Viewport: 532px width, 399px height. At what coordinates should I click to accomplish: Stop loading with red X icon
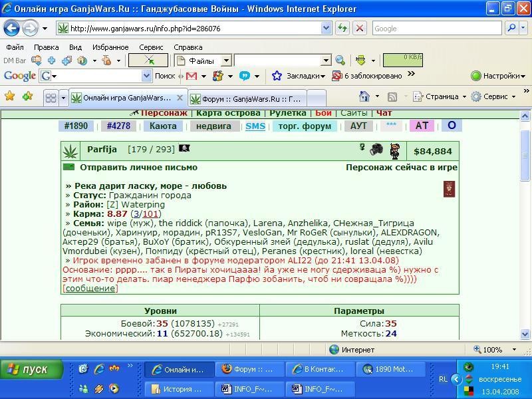click(360, 29)
